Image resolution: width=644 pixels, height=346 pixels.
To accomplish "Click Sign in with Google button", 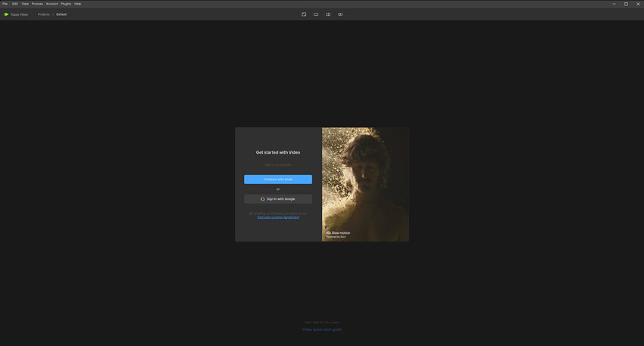I will 278,199.
